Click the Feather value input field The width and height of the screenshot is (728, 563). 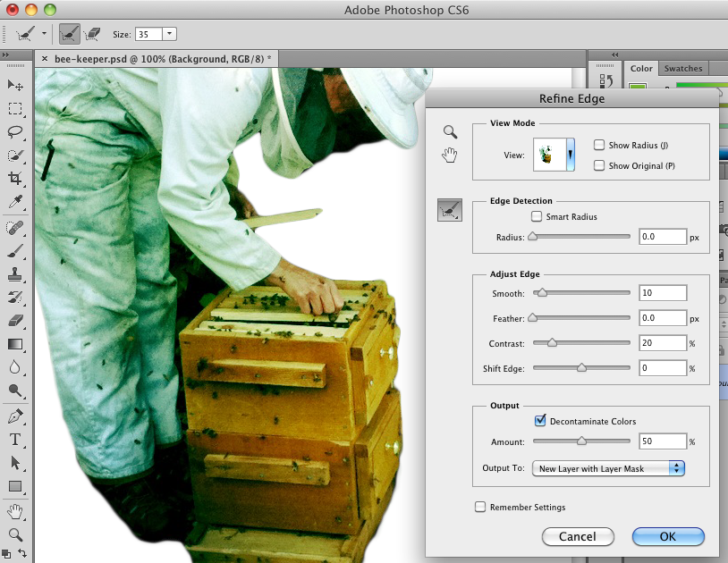tap(663, 318)
